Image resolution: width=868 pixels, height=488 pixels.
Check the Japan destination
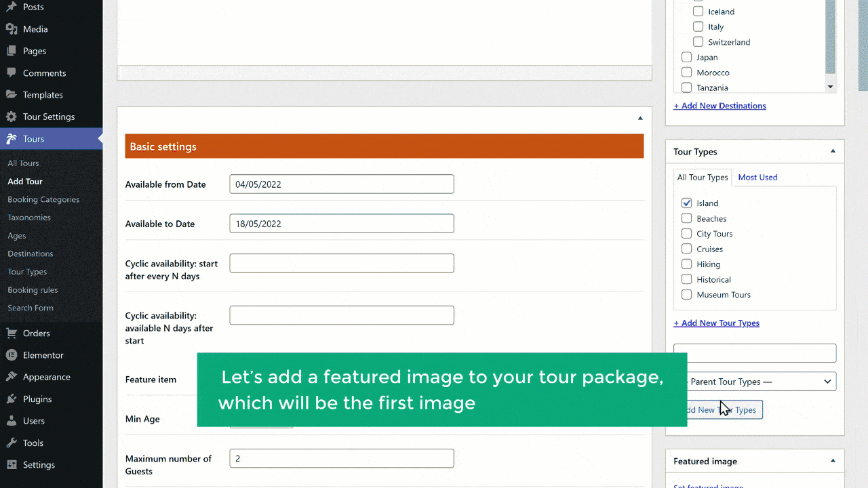coord(686,57)
